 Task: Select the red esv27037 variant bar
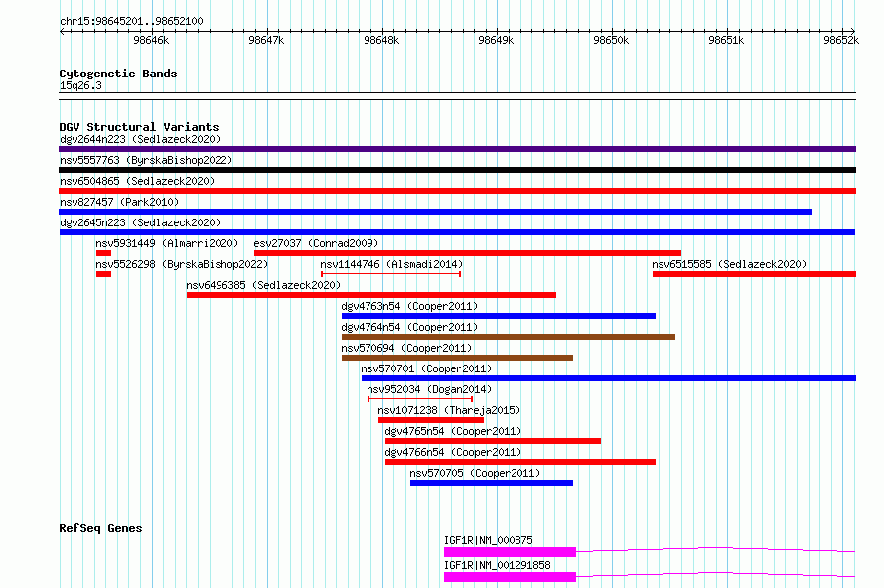click(468, 253)
